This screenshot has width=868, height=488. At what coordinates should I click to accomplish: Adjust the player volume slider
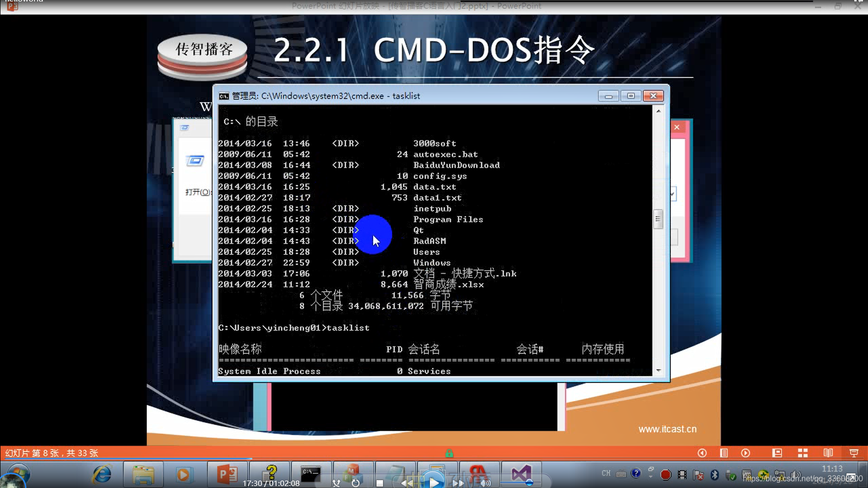[529, 483]
